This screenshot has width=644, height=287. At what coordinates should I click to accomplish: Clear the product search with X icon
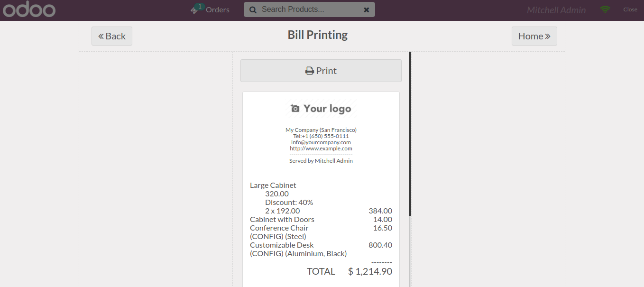366,9
